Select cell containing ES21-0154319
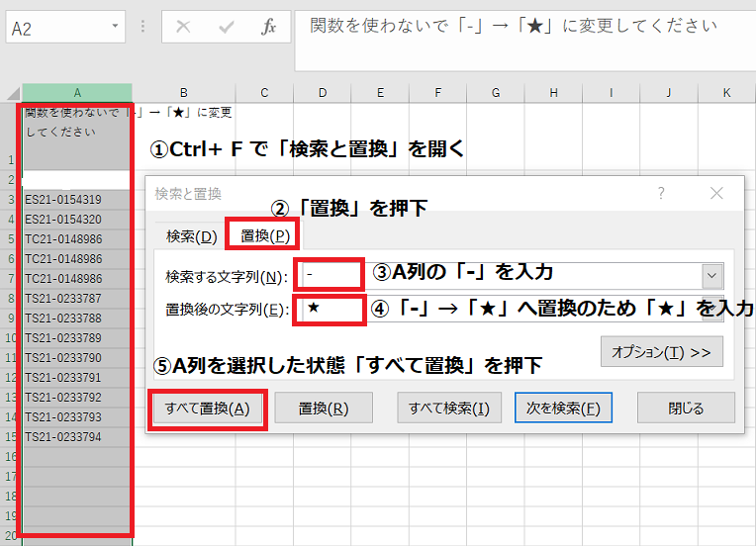The height and width of the screenshot is (546, 756). (x=77, y=200)
